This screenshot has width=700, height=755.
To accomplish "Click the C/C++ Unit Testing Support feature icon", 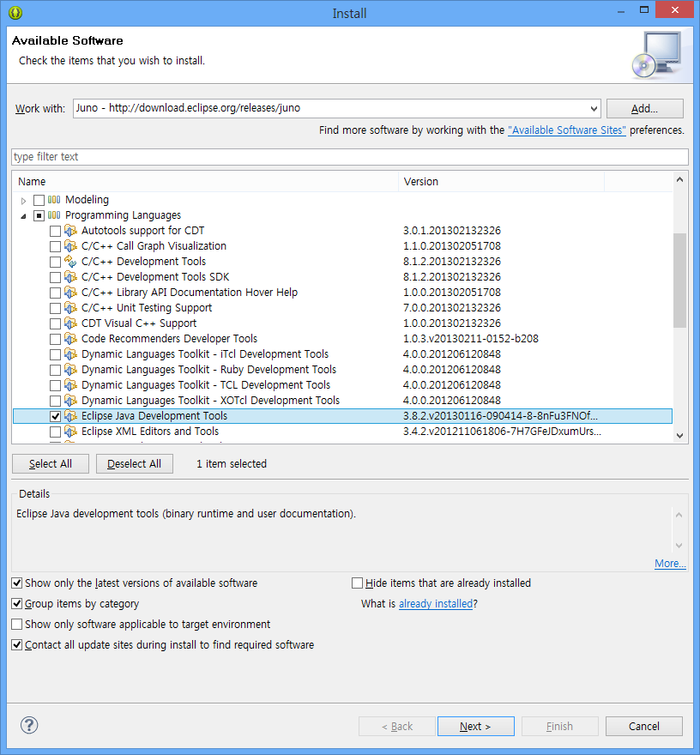I will click(x=70, y=308).
